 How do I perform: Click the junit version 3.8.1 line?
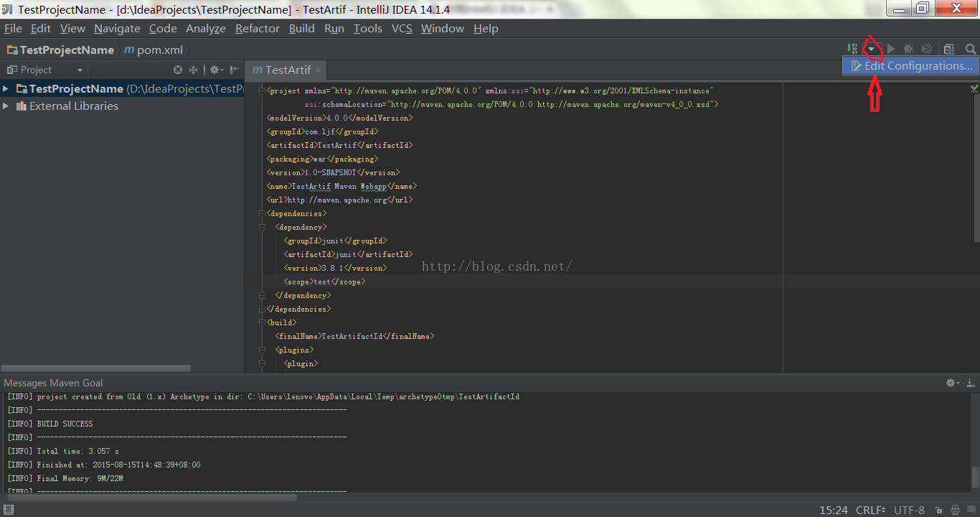point(335,268)
